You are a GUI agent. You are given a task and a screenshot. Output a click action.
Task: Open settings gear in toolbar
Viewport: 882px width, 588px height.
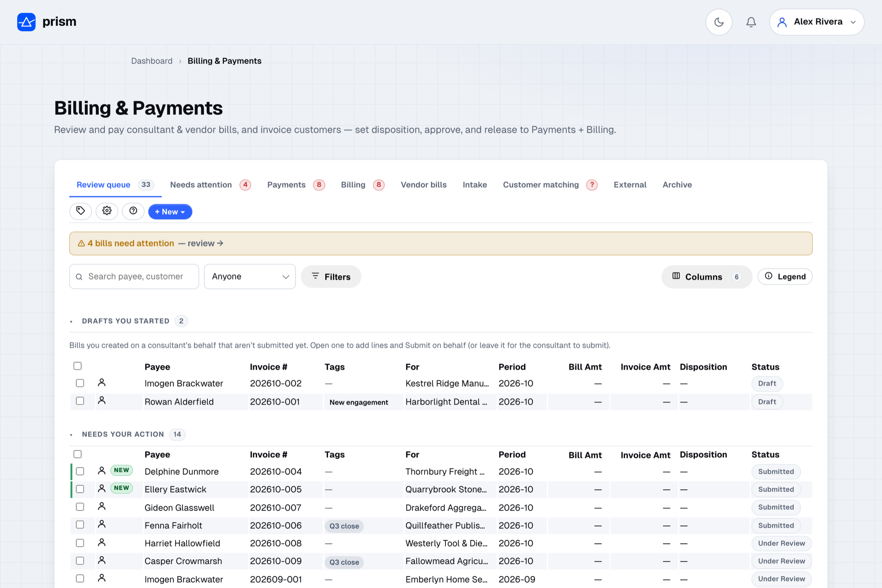(107, 211)
